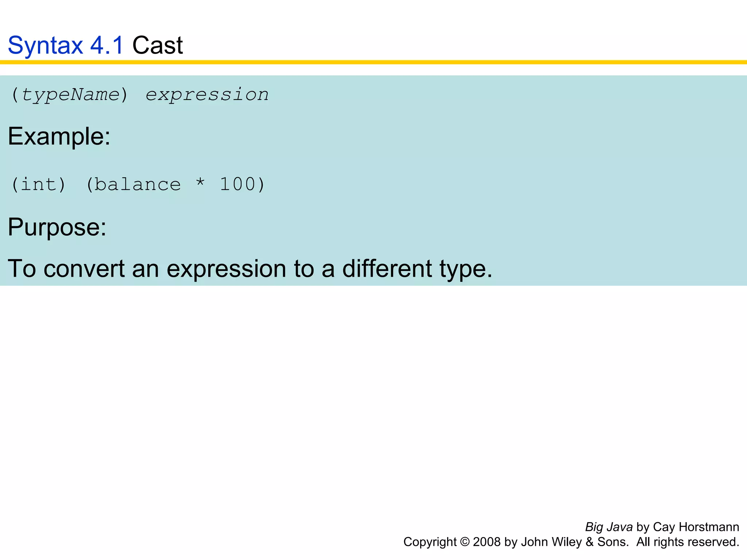The width and height of the screenshot is (747, 560).
Task: Click the 'Example:' label
Action: 59,136
